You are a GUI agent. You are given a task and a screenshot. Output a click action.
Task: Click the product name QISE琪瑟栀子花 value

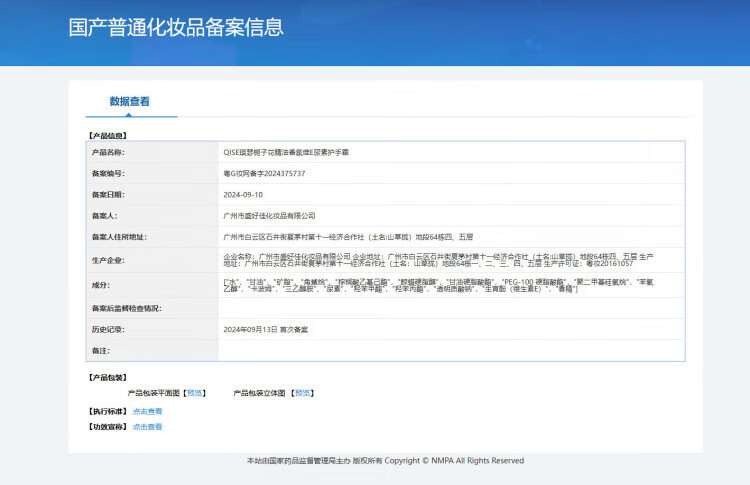click(x=286, y=152)
